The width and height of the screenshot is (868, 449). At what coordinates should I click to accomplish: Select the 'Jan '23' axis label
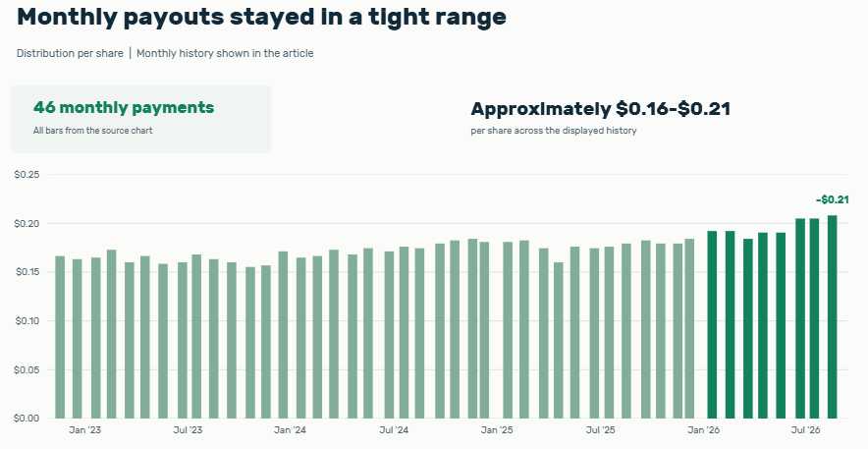(84, 430)
